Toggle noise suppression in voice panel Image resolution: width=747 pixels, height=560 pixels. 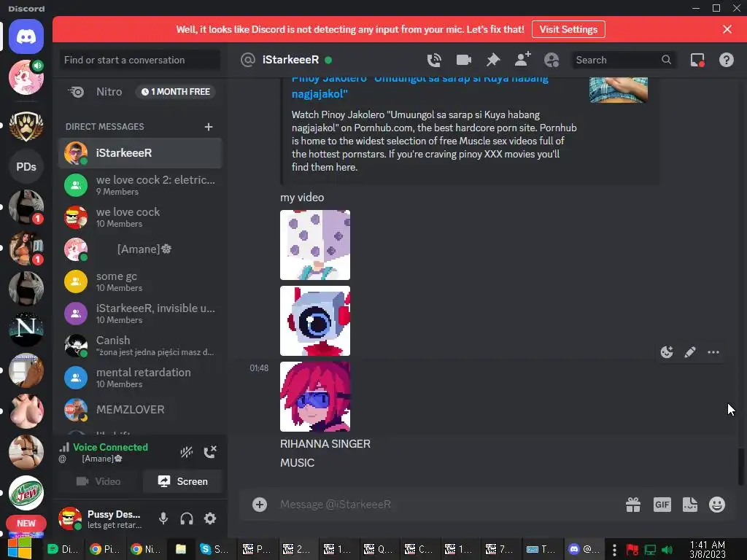(186, 451)
